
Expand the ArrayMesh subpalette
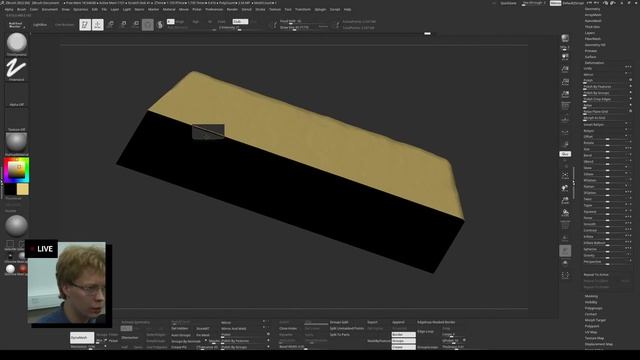pos(593,15)
